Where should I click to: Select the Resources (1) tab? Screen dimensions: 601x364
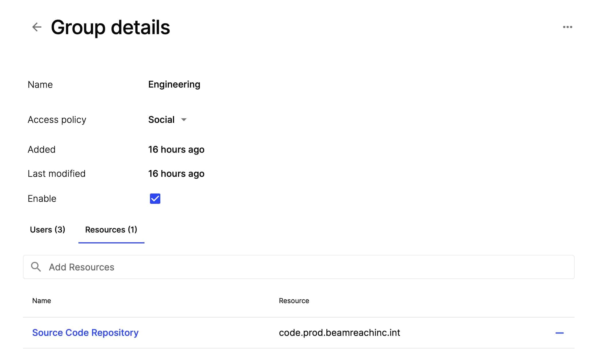click(111, 230)
